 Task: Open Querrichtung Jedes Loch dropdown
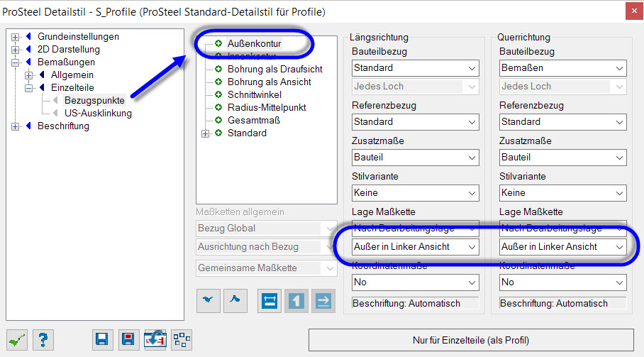point(562,87)
